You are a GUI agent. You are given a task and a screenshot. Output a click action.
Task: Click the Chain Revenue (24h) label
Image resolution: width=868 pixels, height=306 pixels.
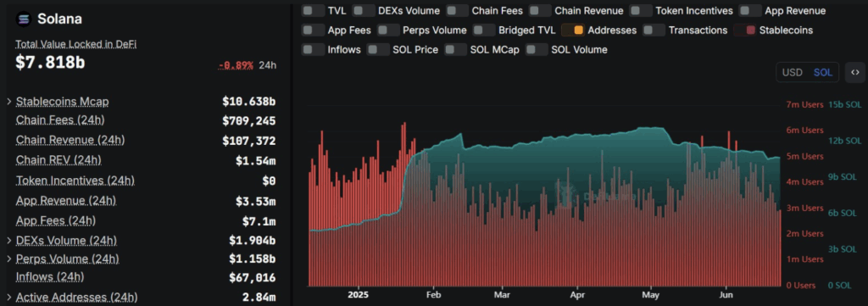tap(70, 140)
